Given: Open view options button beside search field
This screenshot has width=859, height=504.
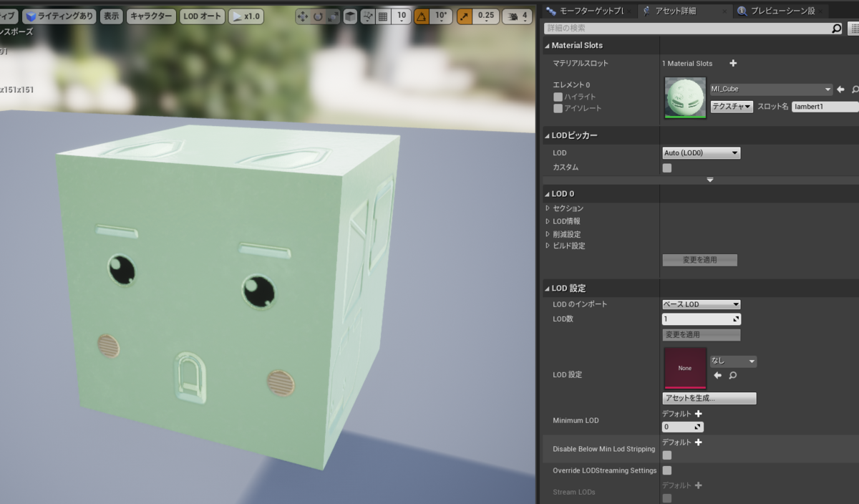Looking at the screenshot, I should click(854, 29).
